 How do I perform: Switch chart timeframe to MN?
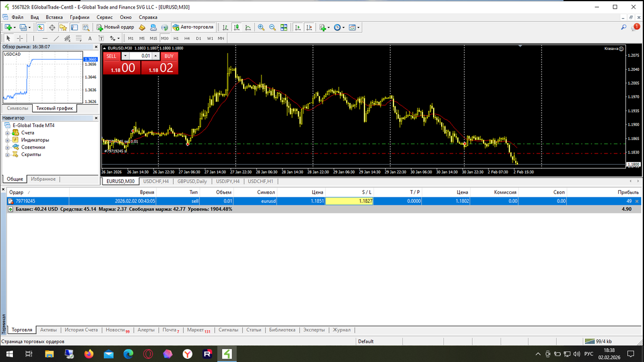coord(221,38)
